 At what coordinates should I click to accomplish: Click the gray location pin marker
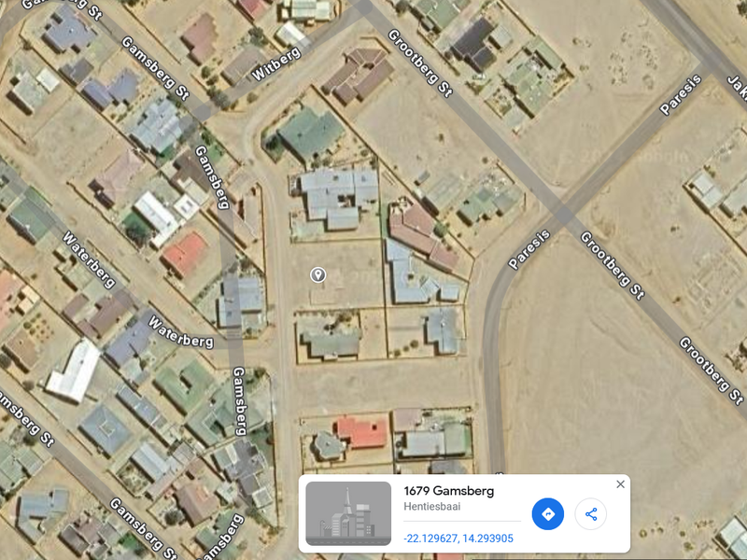pyautogui.click(x=317, y=274)
